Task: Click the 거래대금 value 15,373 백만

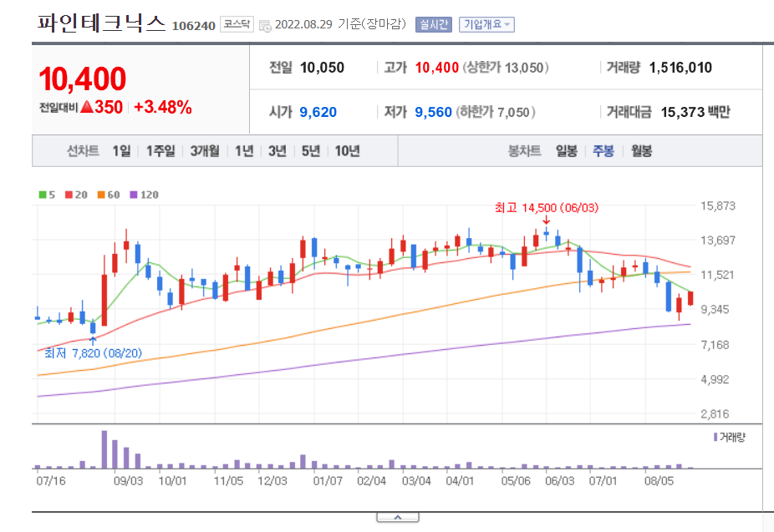Action: point(695,113)
